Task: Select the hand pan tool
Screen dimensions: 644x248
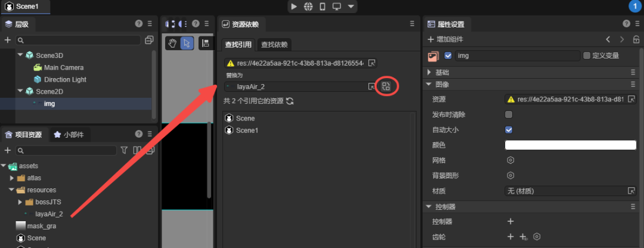Action: [x=172, y=43]
